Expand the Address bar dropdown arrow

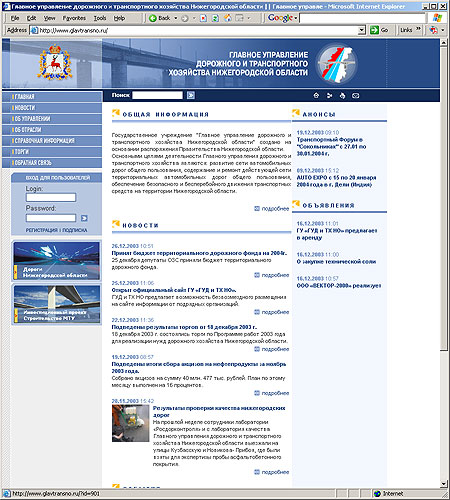(x=362, y=30)
